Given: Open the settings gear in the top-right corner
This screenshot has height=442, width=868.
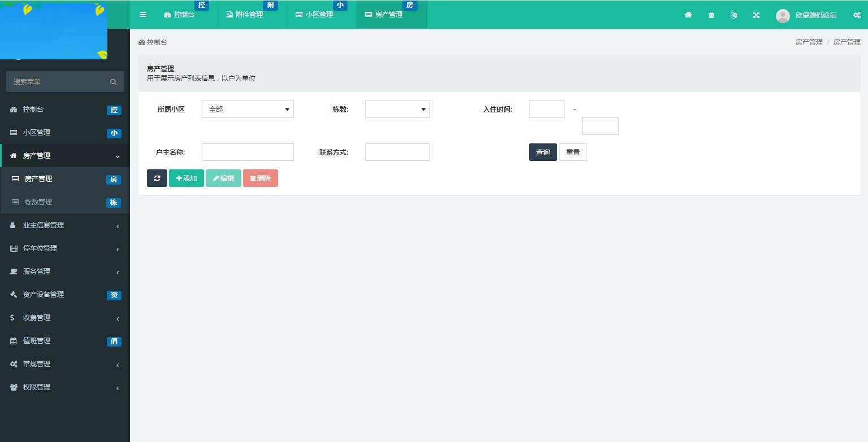Looking at the screenshot, I should pos(857,15).
